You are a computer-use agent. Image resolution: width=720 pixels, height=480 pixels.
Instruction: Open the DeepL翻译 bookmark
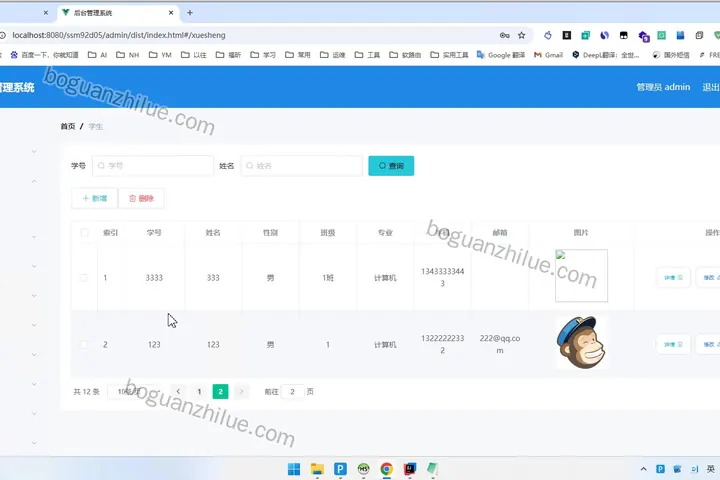point(606,55)
